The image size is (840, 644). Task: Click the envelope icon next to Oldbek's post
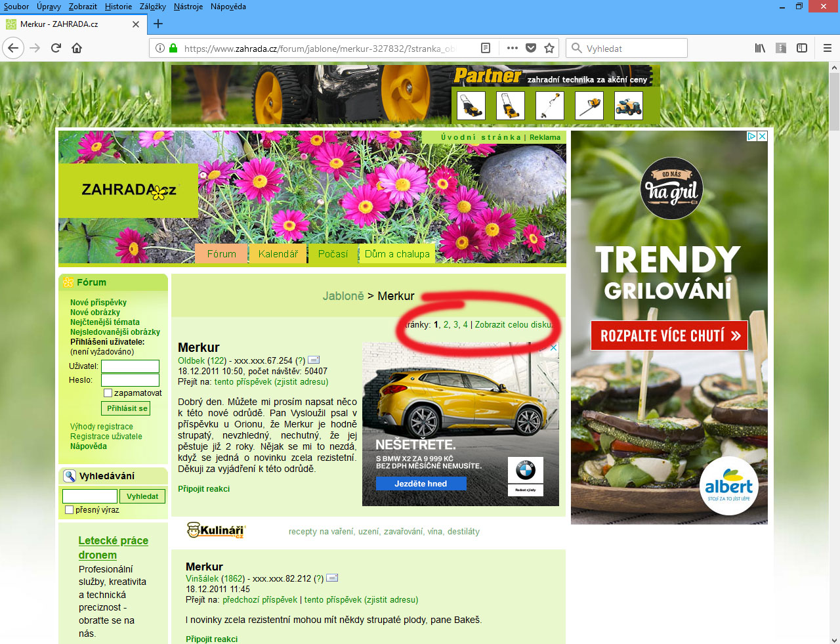click(314, 360)
